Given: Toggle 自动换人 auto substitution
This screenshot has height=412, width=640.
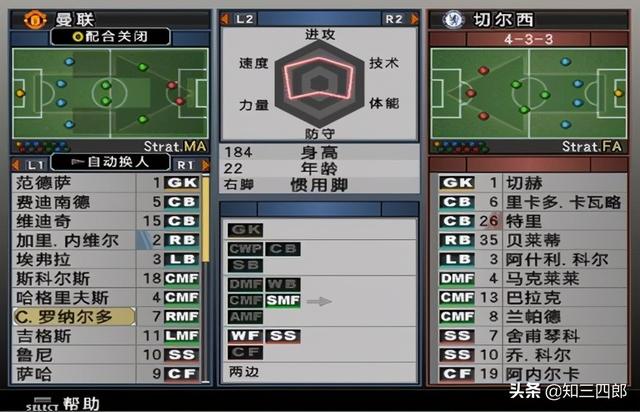Looking at the screenshot, I should point(110,163).
